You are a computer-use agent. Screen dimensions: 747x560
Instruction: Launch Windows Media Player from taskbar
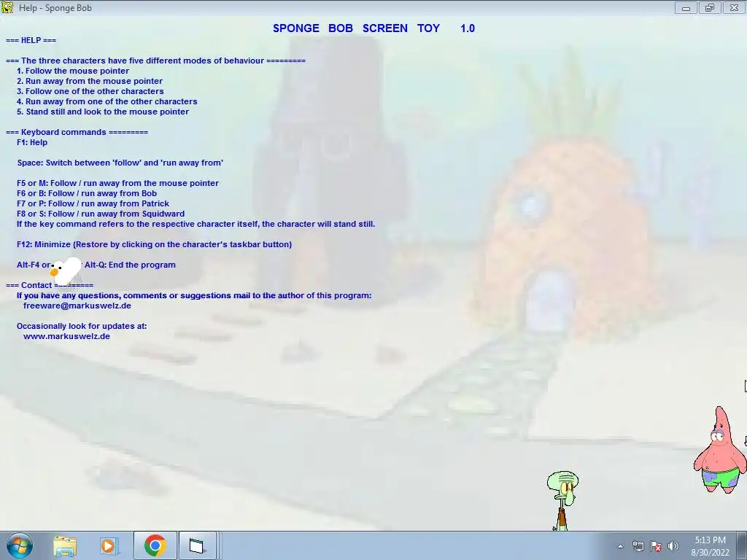click(109, 545)
